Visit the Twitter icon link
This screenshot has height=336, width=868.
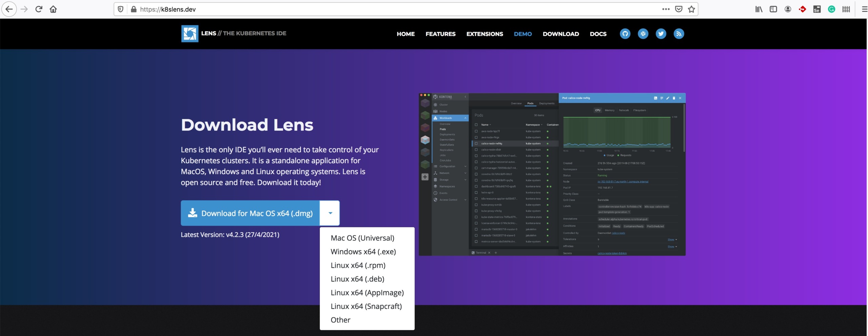661,34
